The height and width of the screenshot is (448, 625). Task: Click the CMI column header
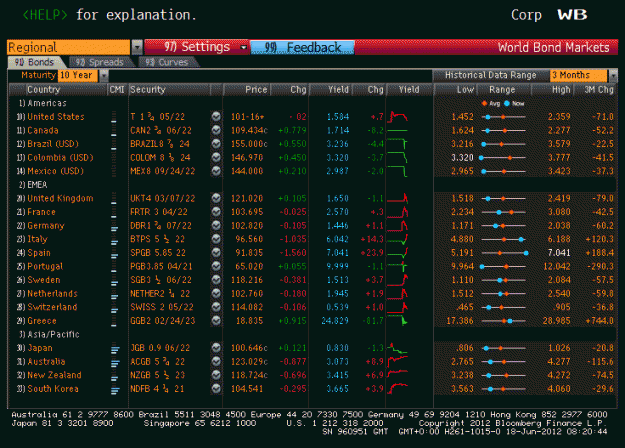(x=117, y=90)
